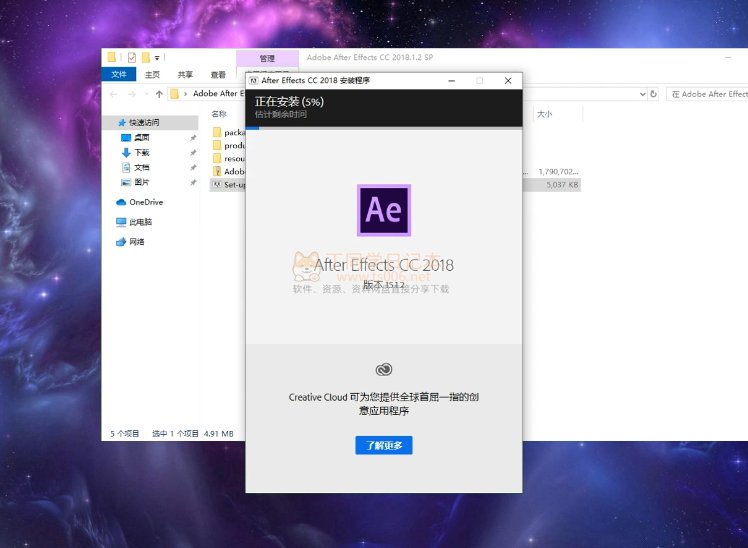748x548 pixels.
Task: Open the 文件 (File) menu tab
Action: [x=118, y=74]
